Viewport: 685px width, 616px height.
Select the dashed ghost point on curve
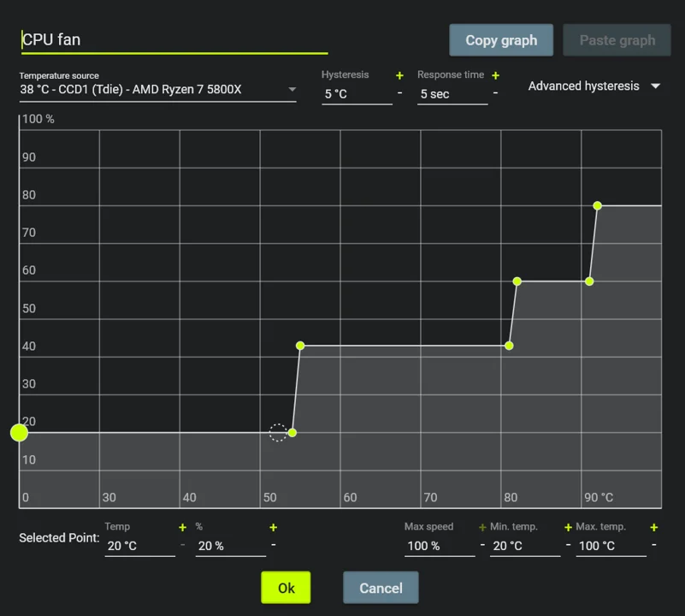[278, 433]
